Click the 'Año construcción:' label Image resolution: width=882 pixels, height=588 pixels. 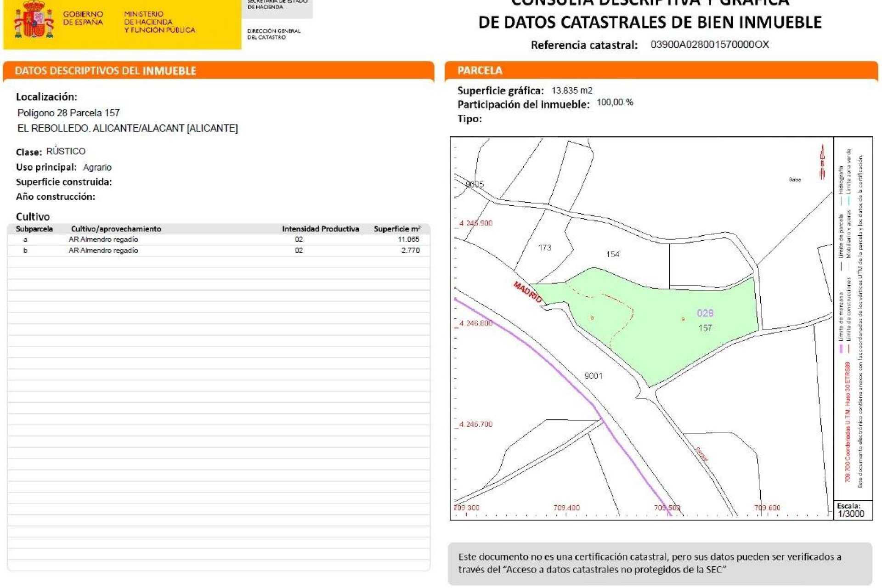[x=56, y=197]
